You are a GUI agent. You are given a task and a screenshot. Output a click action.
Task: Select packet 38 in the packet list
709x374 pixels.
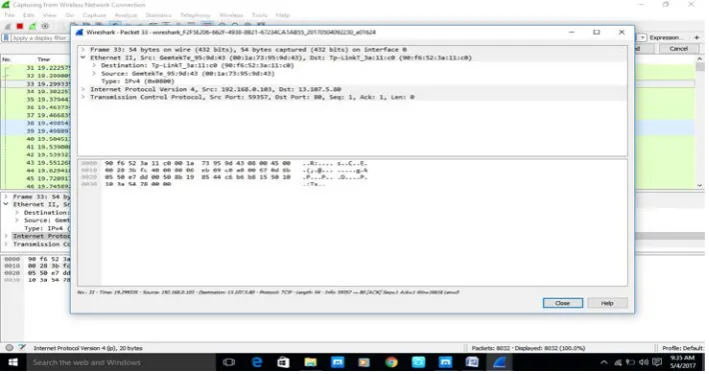click(35, 123)
